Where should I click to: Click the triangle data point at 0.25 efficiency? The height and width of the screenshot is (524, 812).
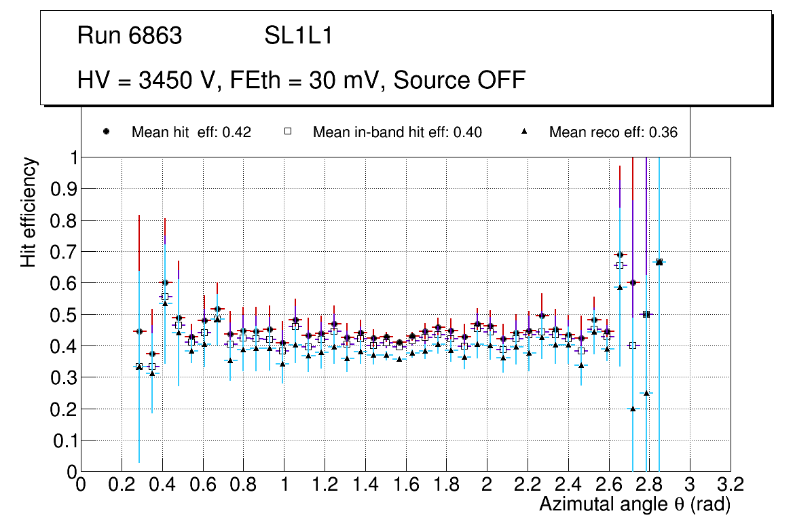coord(646,393)
